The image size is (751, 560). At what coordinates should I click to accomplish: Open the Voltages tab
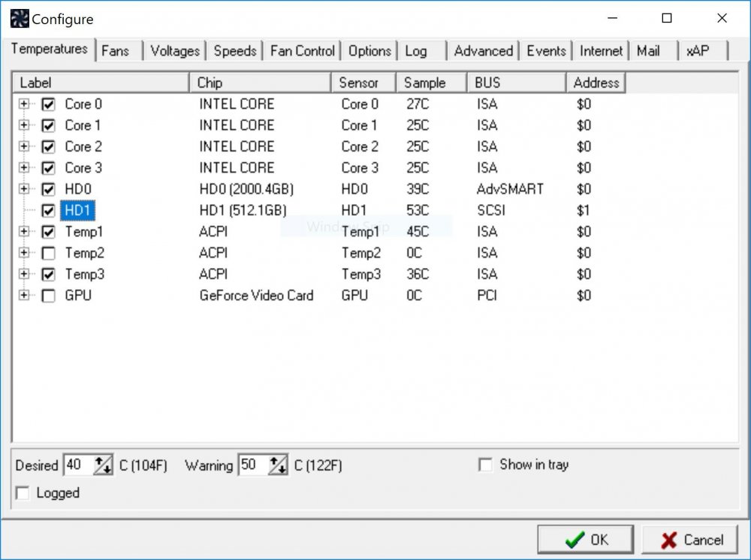click(175, 51)
